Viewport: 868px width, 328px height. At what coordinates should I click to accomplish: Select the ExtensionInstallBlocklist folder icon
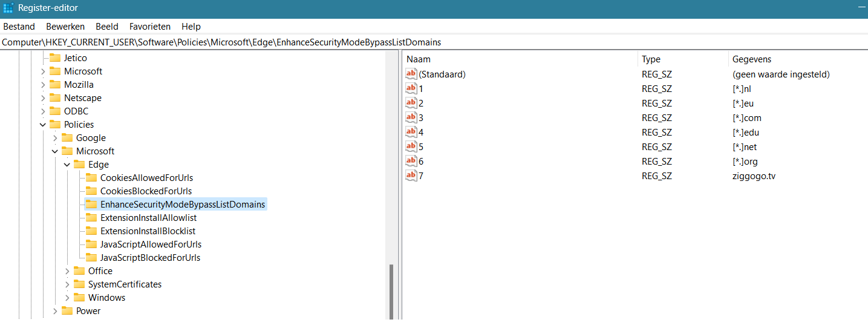91,231
